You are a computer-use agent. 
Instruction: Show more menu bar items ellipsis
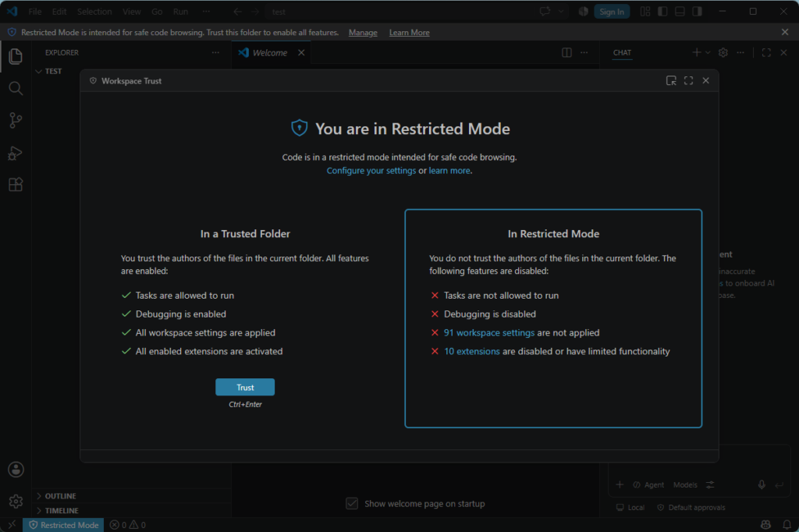pyautogui.click(x=206, y=11)
